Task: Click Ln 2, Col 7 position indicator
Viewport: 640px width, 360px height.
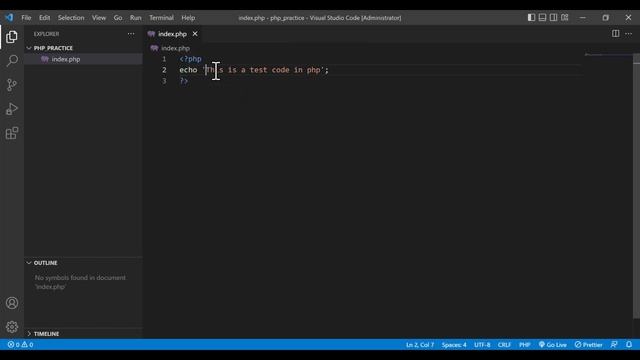Action: coord(420,345)
